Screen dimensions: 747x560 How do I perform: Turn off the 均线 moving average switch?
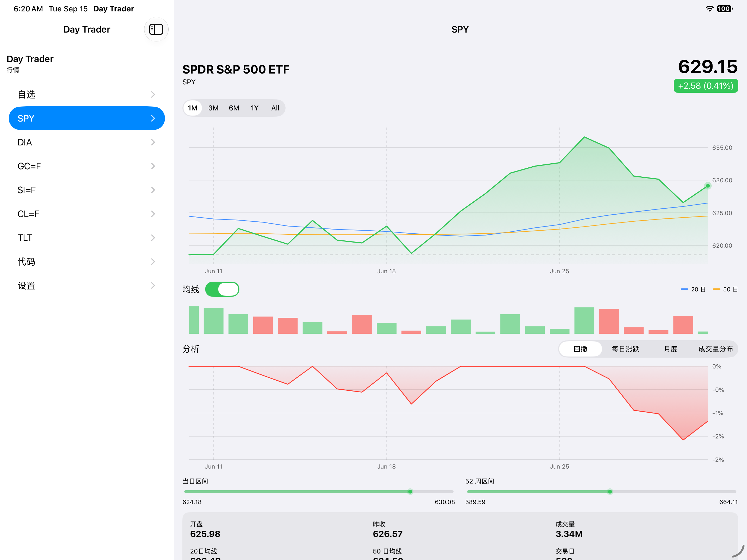(x=222, y=289)
